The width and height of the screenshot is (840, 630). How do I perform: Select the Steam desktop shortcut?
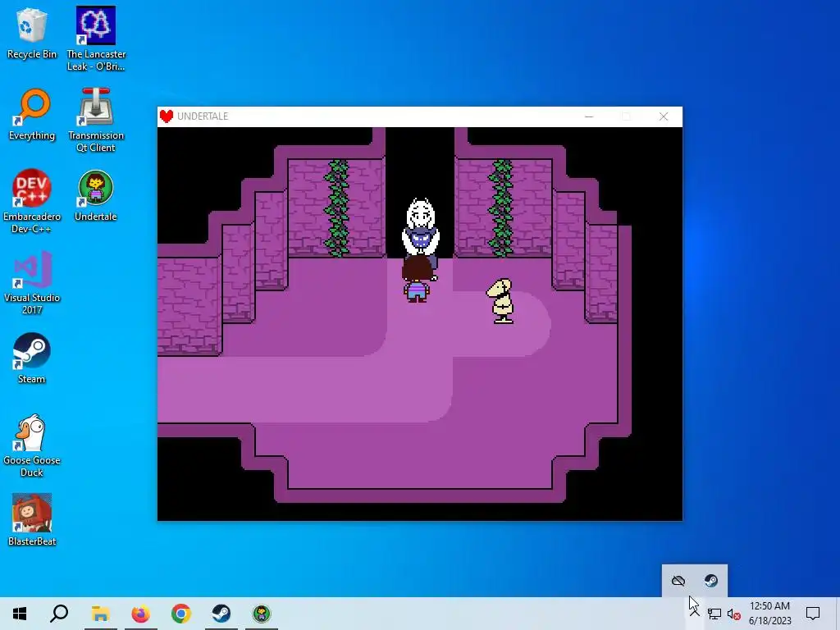tap(32, 358)
